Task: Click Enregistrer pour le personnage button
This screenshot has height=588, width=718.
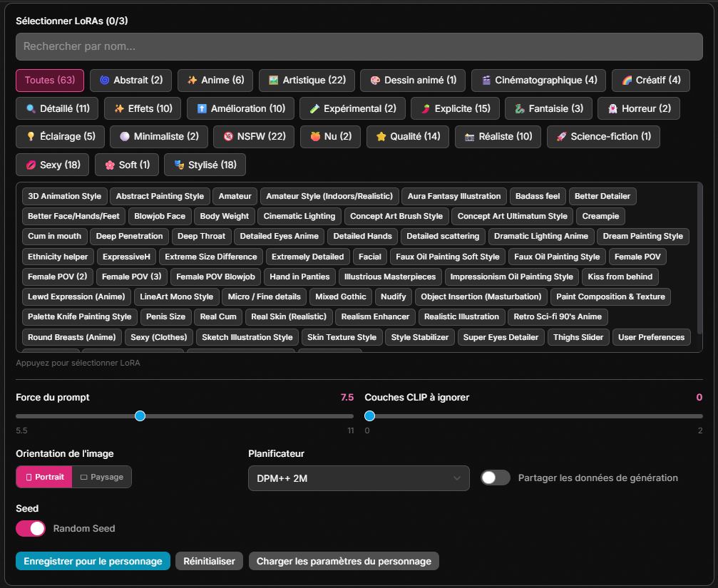Action: [x=93, y=561]
